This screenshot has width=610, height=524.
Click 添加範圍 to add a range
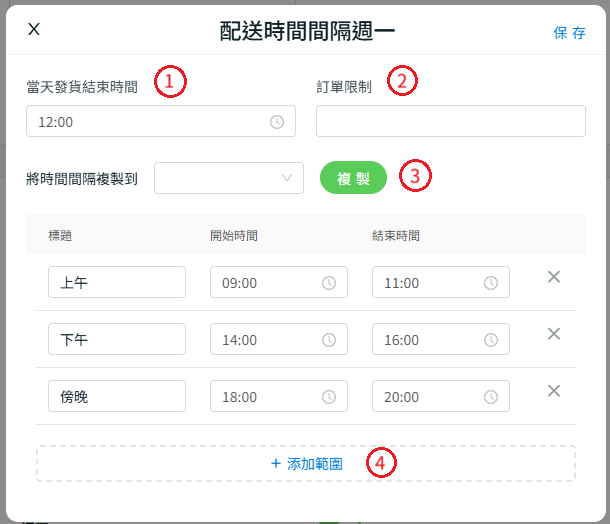[306, 464]
